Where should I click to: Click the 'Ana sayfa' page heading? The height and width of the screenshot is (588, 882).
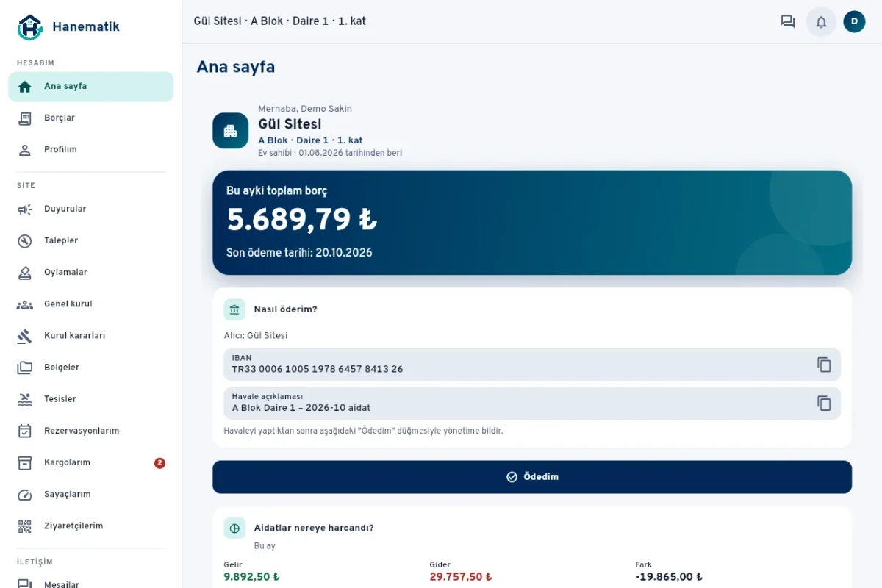[236, 67]
